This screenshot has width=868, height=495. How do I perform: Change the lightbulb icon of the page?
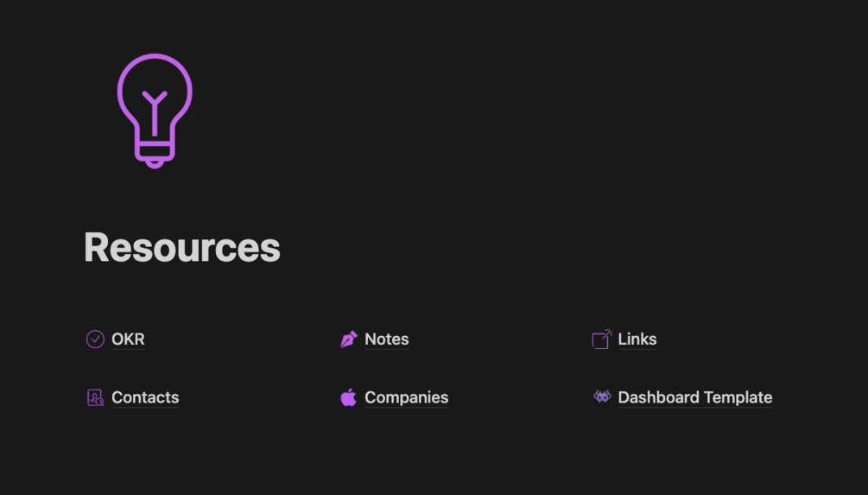coord(155,111)
